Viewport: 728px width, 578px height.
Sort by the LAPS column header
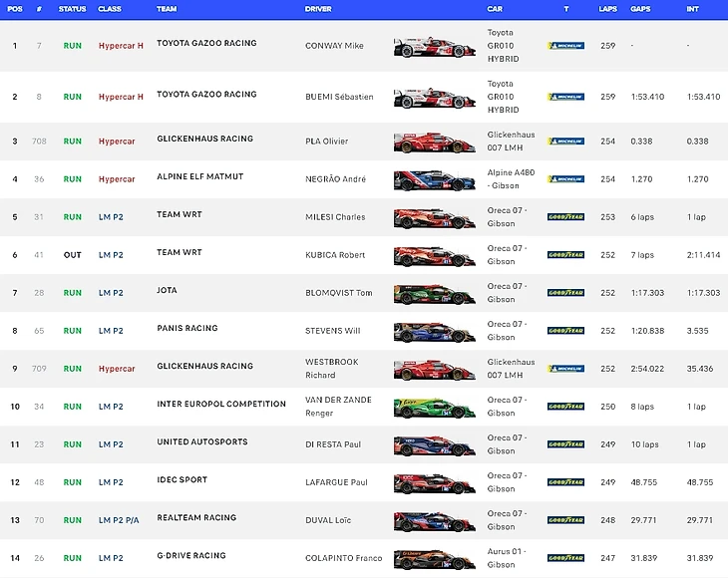(607, 8)
